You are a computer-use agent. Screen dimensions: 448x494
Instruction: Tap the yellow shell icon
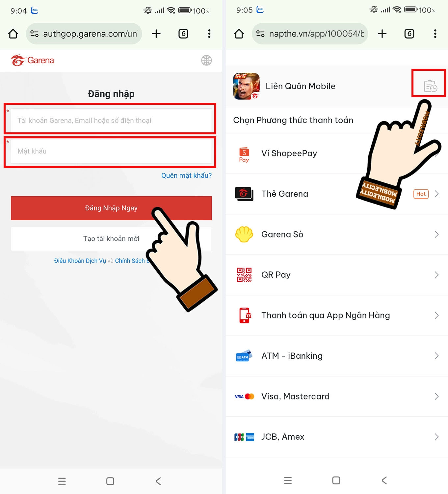coord(244,234)
